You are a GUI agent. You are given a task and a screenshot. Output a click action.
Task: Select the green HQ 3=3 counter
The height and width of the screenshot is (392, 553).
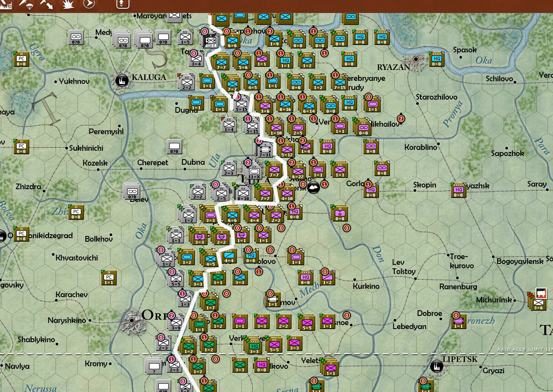pos(254,346)
